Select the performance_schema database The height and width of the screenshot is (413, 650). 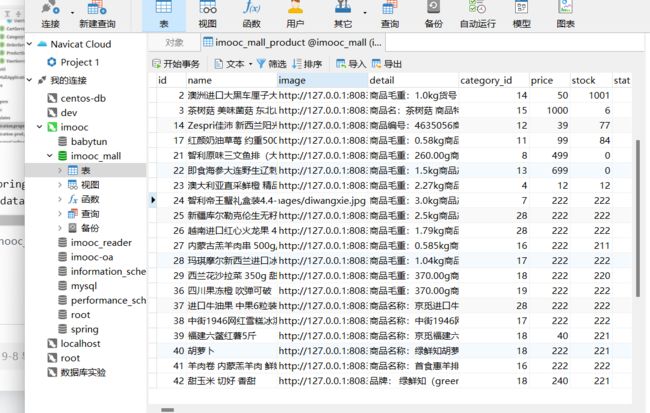point(108,300)
